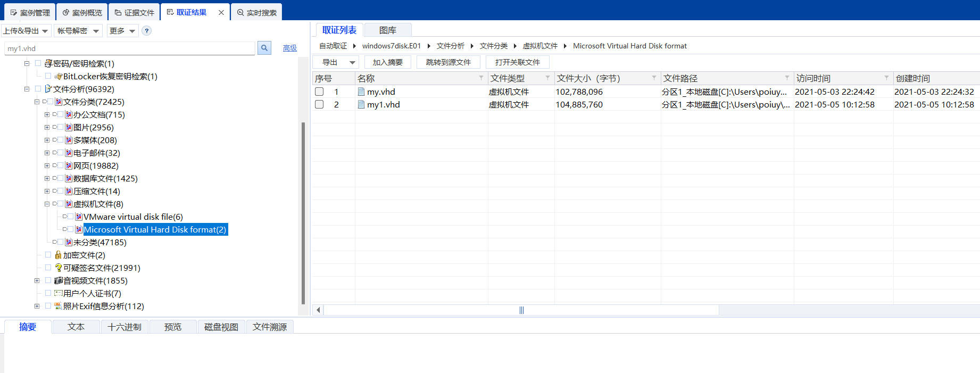Click the my.vhd file icon

pos(361,92)
